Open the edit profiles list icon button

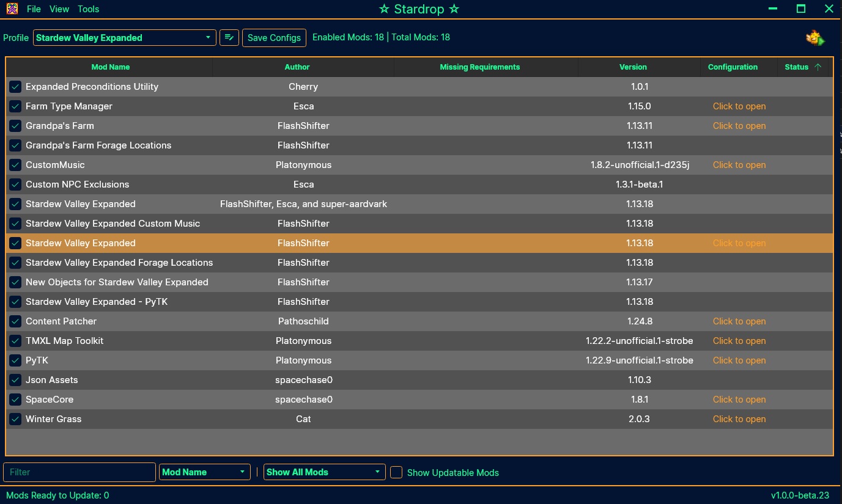[x=229, y=37]
